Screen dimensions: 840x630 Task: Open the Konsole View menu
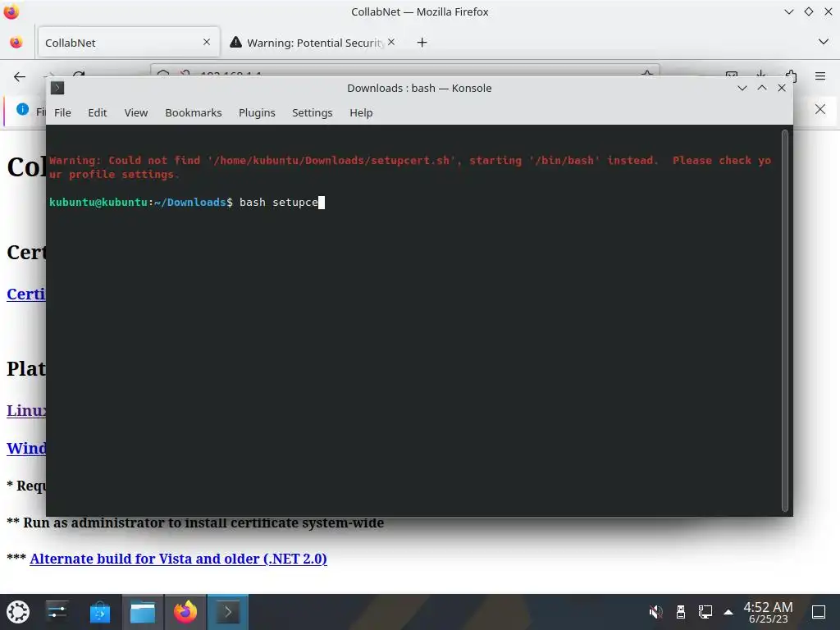(x=135, y=112)
